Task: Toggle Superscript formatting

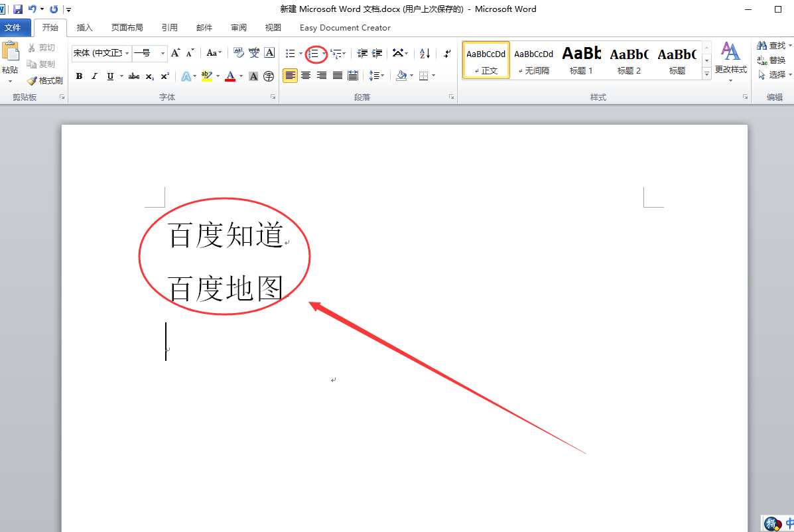Action: [x=165, y=76]
